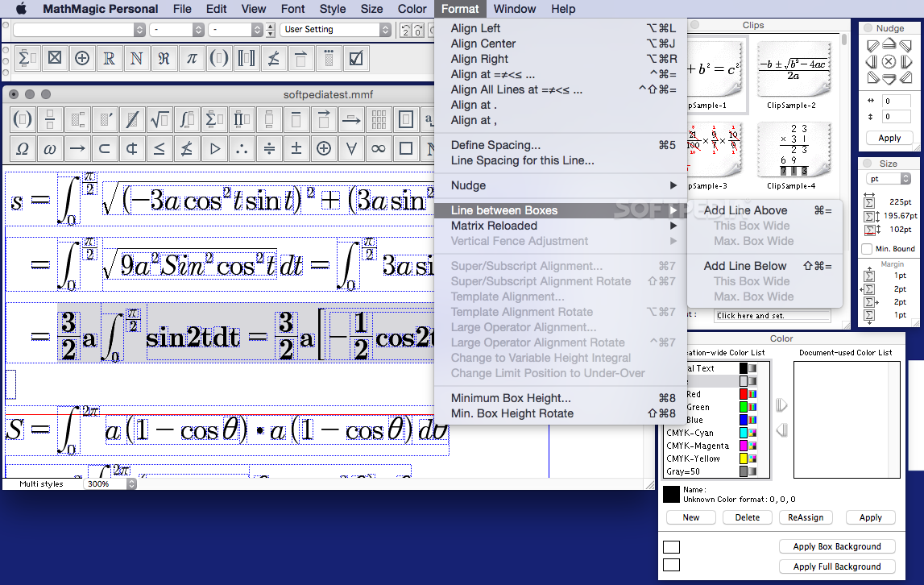Open the subset symbol palette

coord(105,148)
